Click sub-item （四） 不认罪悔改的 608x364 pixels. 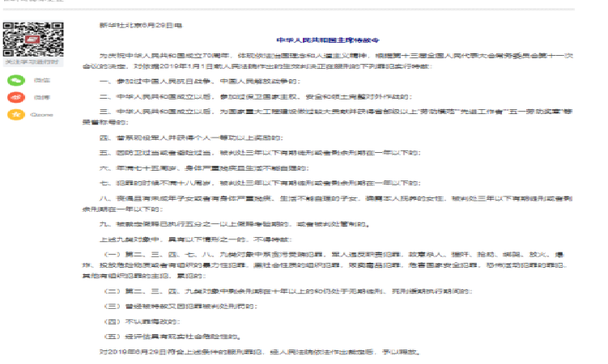[x=142, y=321]
